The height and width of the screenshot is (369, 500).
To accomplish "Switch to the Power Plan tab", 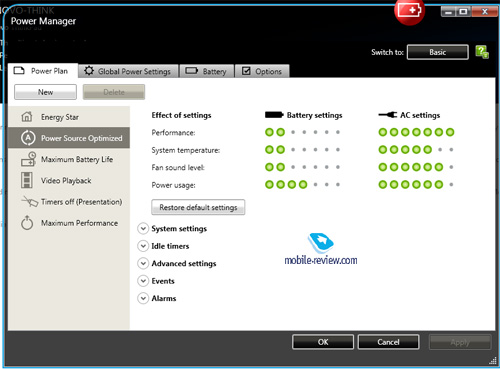I will point(43,71).
